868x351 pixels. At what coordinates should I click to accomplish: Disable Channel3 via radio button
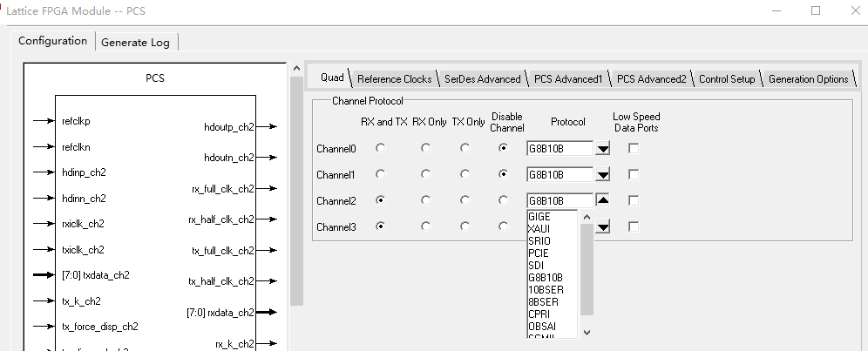(503, 226)
